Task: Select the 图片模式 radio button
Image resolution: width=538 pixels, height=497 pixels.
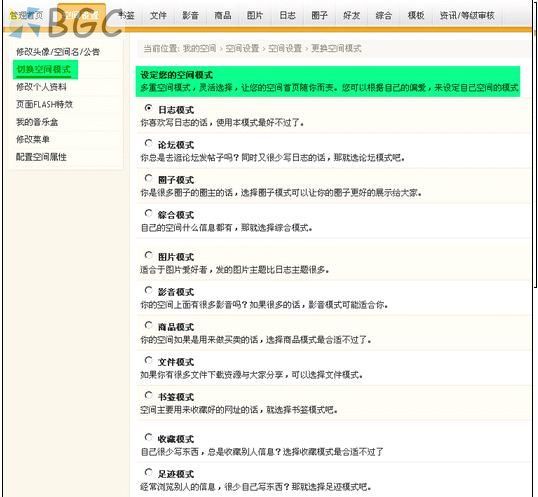Action: point(149,255)
